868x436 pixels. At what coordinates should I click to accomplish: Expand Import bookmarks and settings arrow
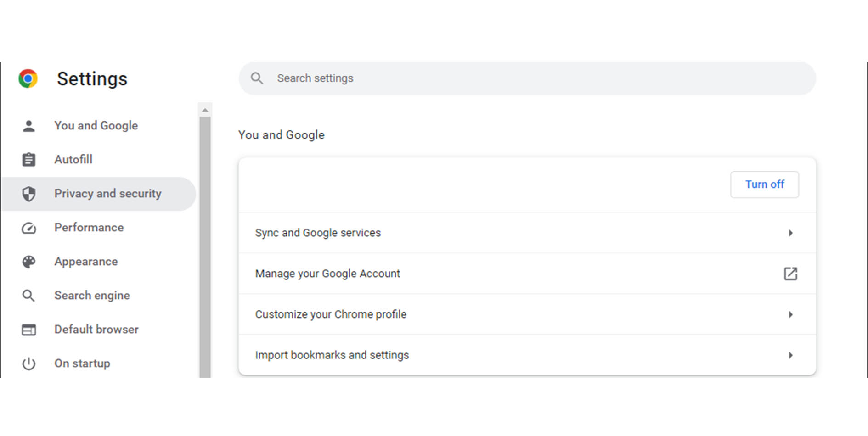[790, 355]
